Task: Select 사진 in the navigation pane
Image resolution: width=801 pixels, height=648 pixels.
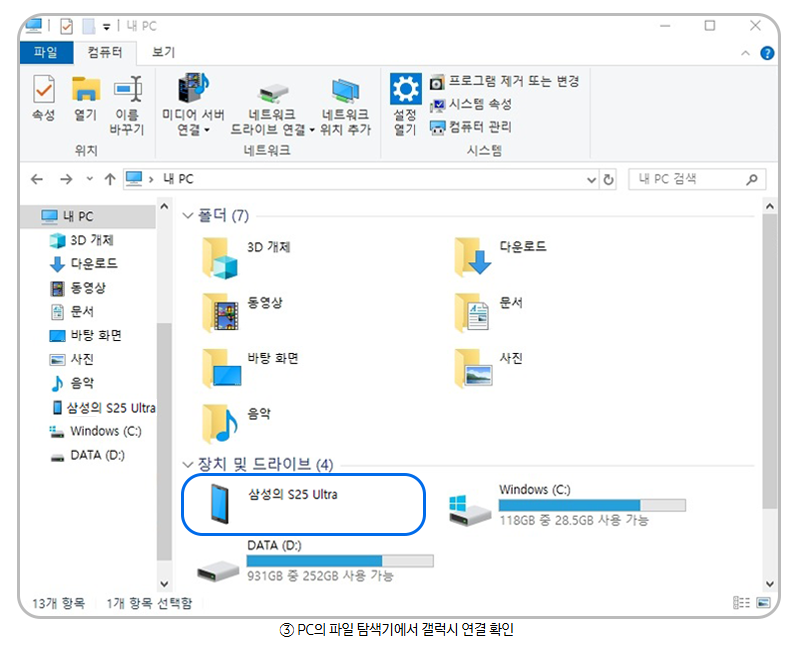Action: coord(72,359)
